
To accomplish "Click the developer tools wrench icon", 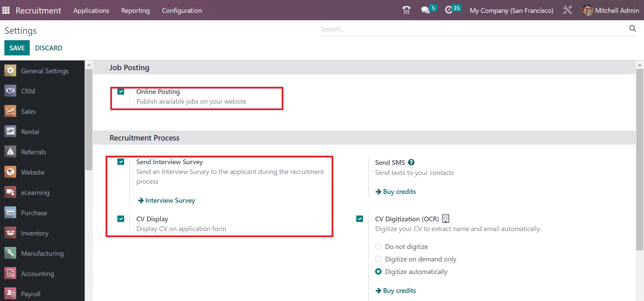I will (567, 10).
